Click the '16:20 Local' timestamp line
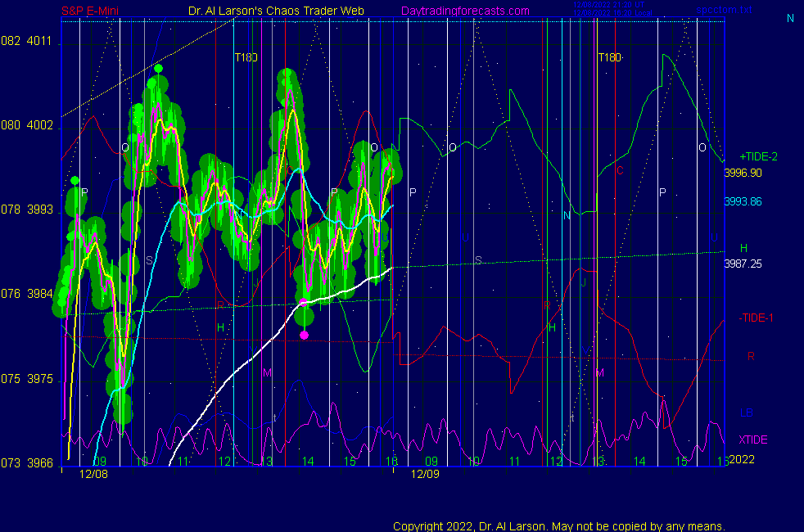Image resolution: width=804 pixels, height=532 pixels. 612,13
